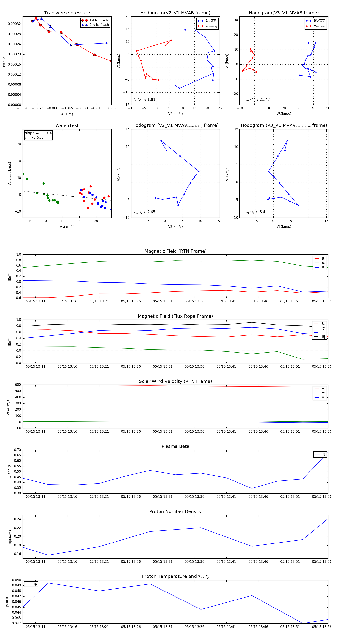Click the 'Tp(10^6K)' y-axis label
351x644 pixels.
click(7, 602)
